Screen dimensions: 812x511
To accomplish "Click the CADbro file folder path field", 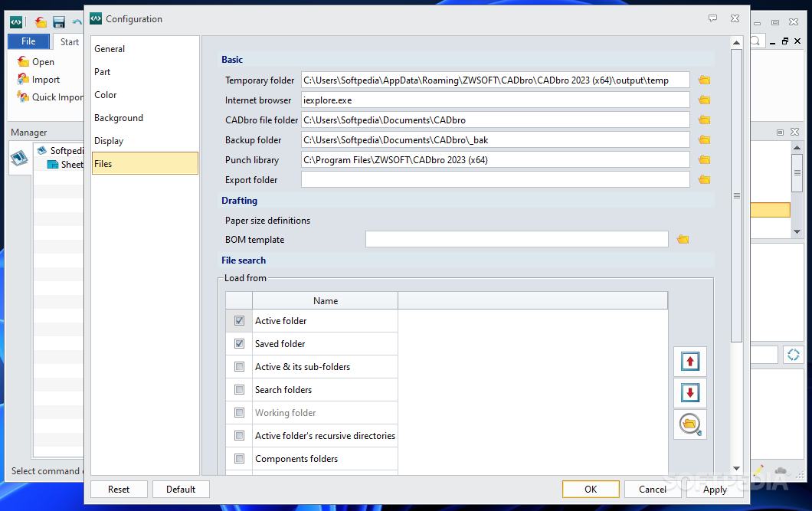I will click(496, 120).
